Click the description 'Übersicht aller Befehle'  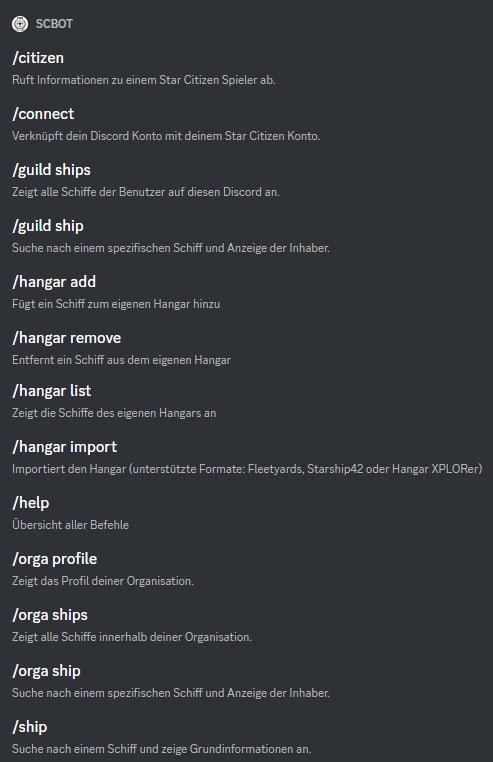pyautogui.click(x=70, y=525)
